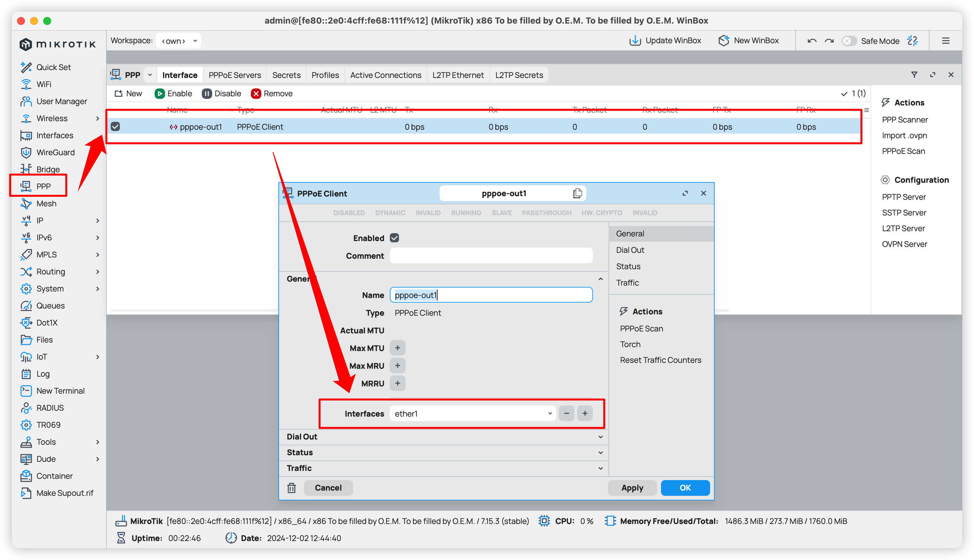Click Reset Traffic Counters action
The width and height of the screenshot is (974, 560).
pos(660,360)
